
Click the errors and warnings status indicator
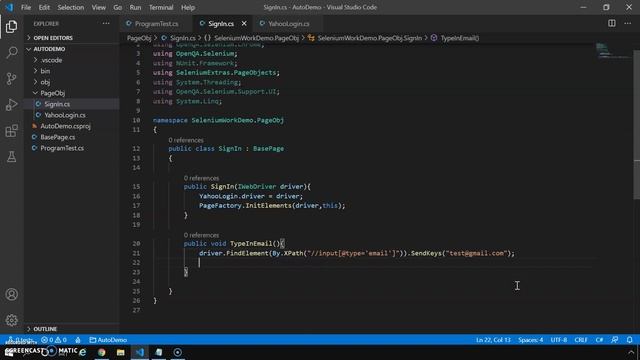tap(54, 340)
